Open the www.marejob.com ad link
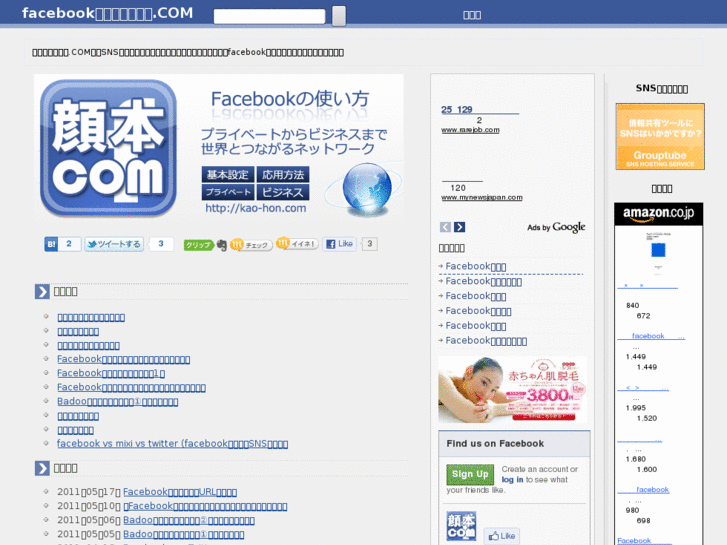This screenshot has width=727, height=545. point(470,130)
